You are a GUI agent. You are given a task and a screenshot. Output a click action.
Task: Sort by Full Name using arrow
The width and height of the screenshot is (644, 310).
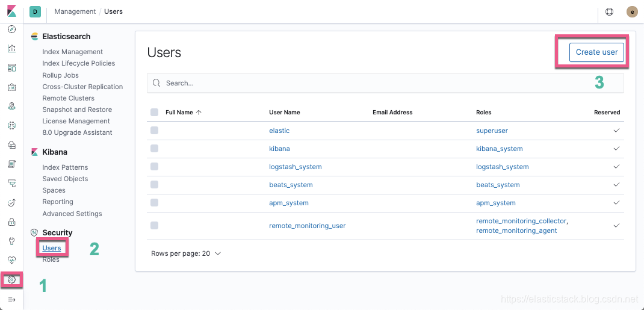click(x=199, y=112)
